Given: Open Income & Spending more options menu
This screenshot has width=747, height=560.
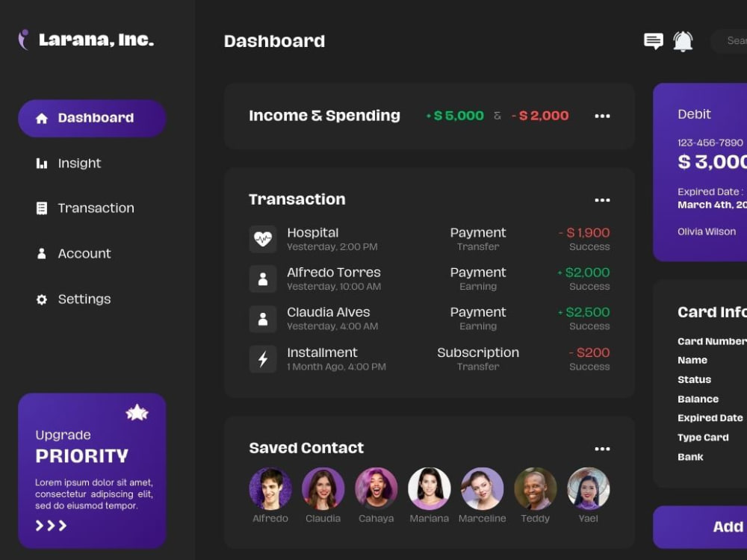Looking at the screenshot, I should pos(602,116).
